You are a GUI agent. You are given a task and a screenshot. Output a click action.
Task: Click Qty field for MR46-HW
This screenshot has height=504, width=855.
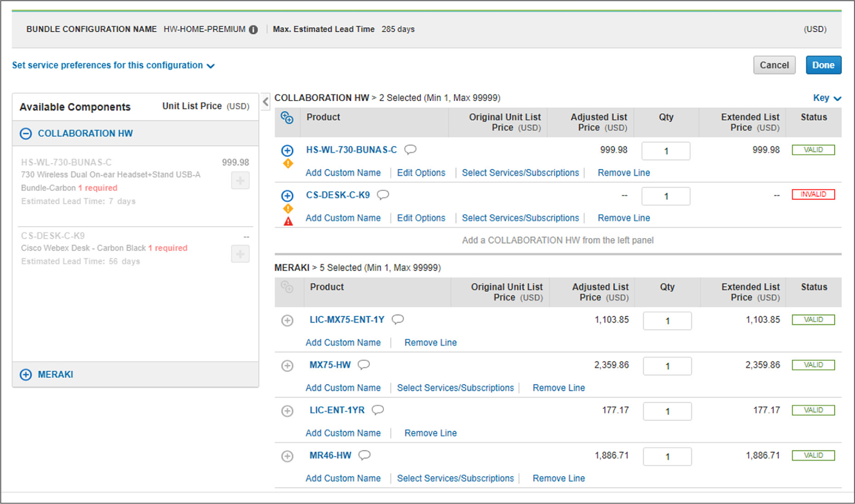point(667,456)
